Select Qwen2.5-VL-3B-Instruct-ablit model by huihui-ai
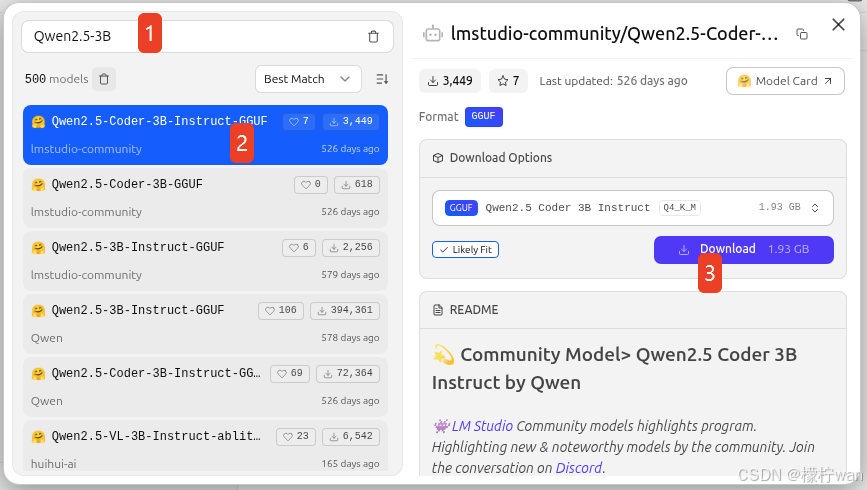 205,446
